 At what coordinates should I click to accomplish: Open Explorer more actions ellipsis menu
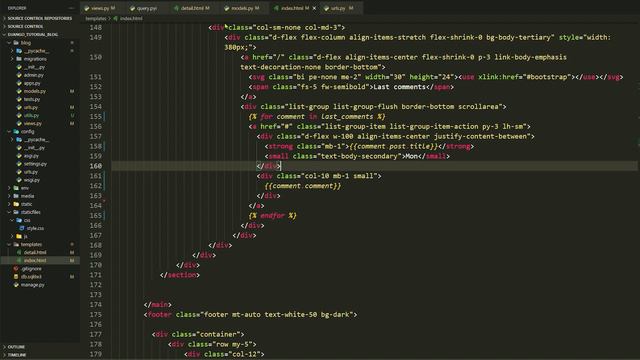(x=71, y=8)
